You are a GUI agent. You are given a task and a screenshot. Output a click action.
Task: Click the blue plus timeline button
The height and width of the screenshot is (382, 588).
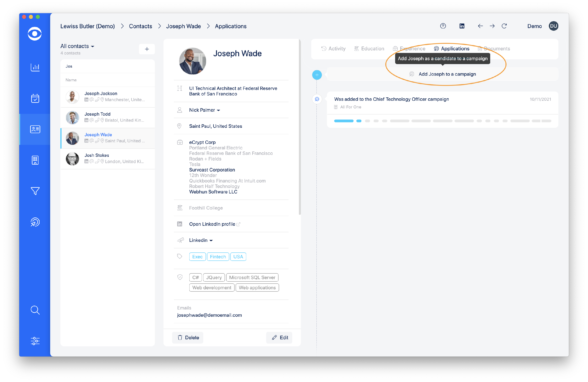(x=317, y=75)
